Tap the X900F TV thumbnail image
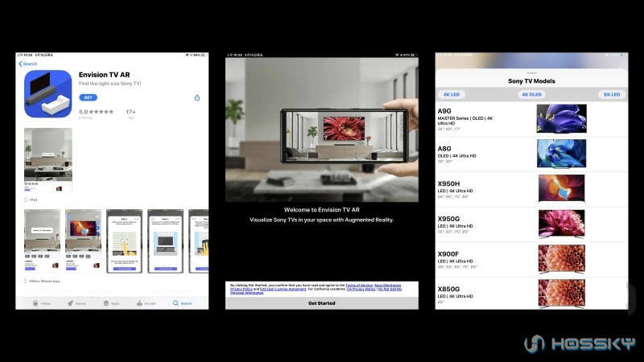Image resolution: width=644 pixels, height=362 pixels. point(561,259)
